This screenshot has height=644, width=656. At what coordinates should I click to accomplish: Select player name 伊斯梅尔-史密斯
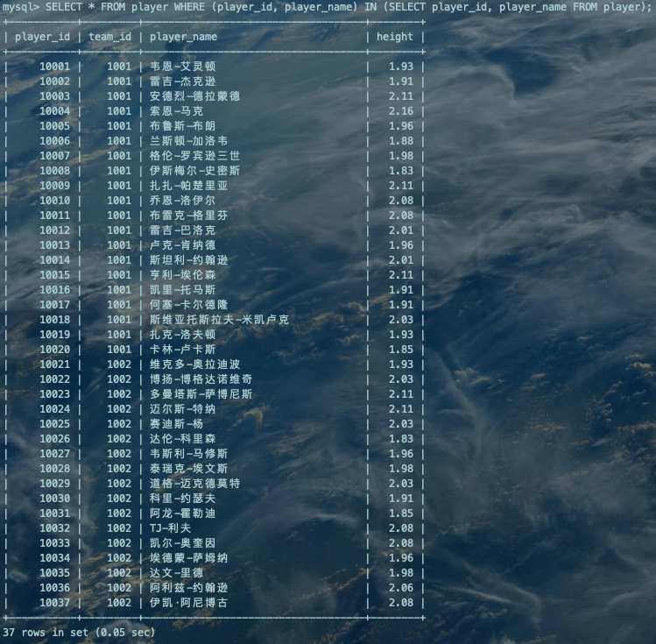click(x=195, y=171)
